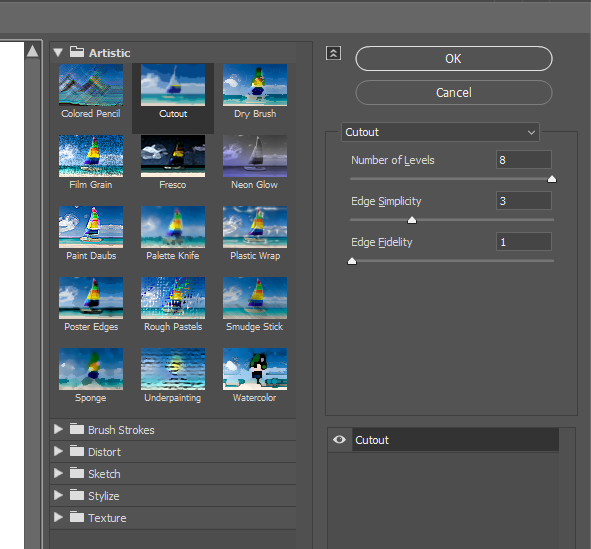Select the Colored Pencil filter thumbnail
Viewport: 591px width, 549px height.
pos(91,85)
